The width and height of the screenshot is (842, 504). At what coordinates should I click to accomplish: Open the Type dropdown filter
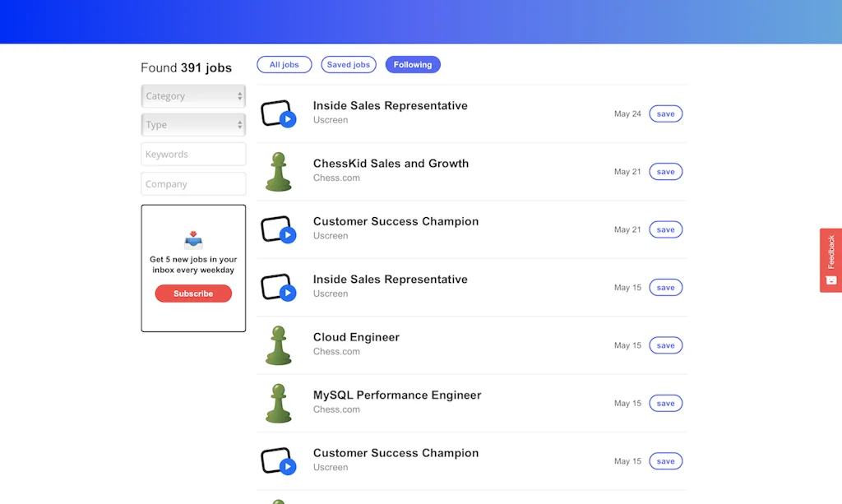(193, 125)
